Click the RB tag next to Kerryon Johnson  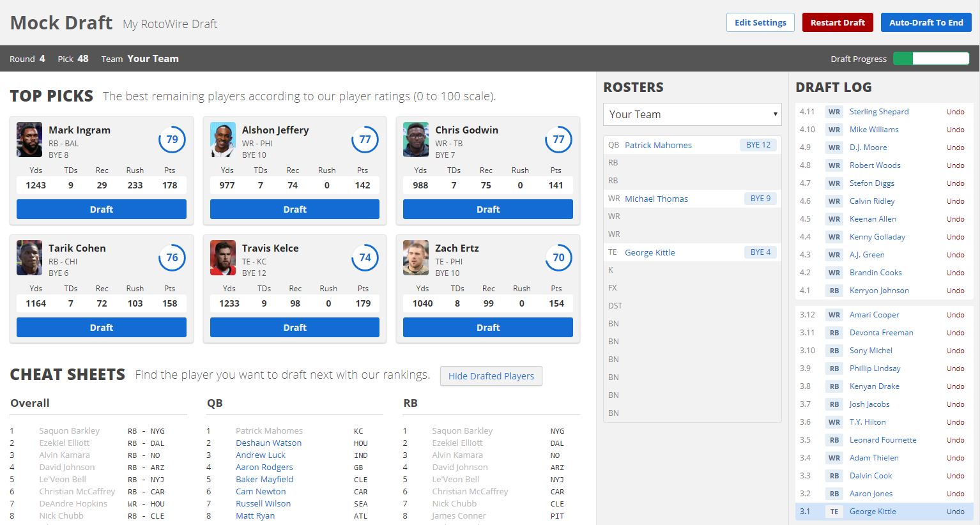coord(834,291)
